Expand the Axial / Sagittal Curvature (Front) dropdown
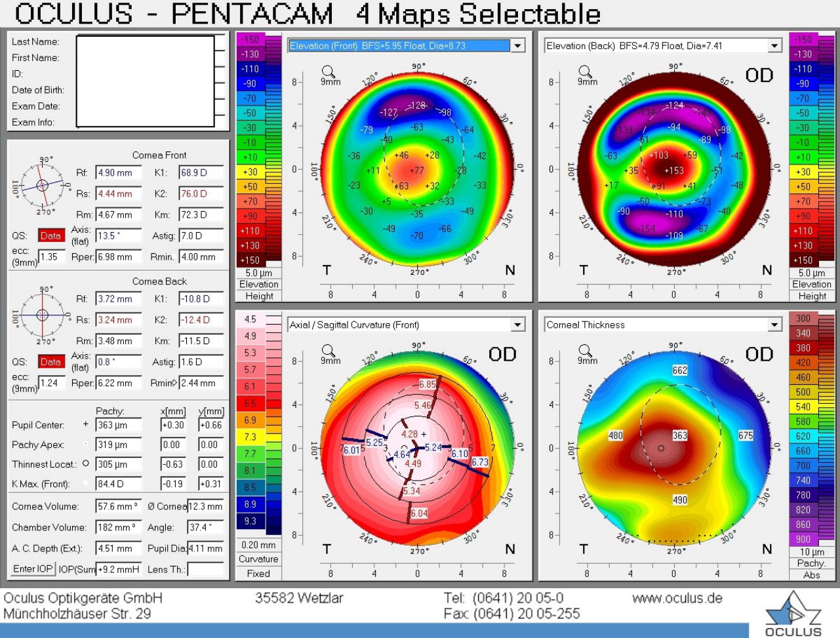 (x=518, y=325)
